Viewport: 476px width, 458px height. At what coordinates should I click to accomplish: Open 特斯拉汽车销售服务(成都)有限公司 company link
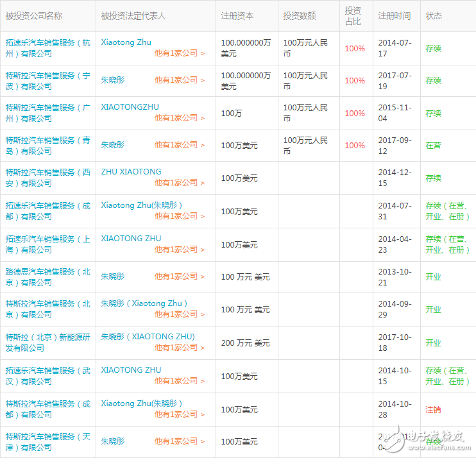(x=48, y=409)
